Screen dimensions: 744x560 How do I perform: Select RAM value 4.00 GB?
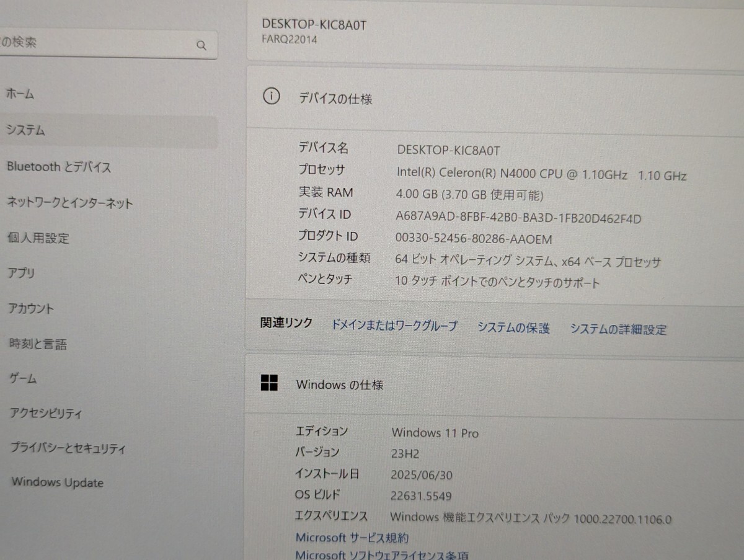click(x=470, y=195)
